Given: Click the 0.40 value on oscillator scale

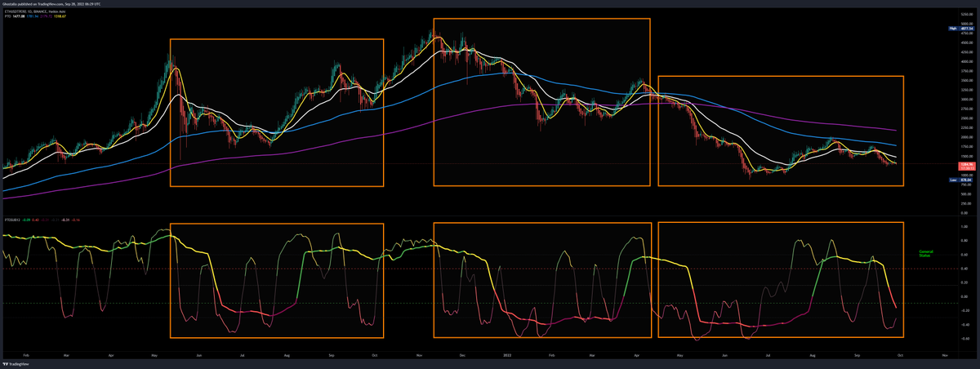Looking at the screenshot, I should click(964, 269).
